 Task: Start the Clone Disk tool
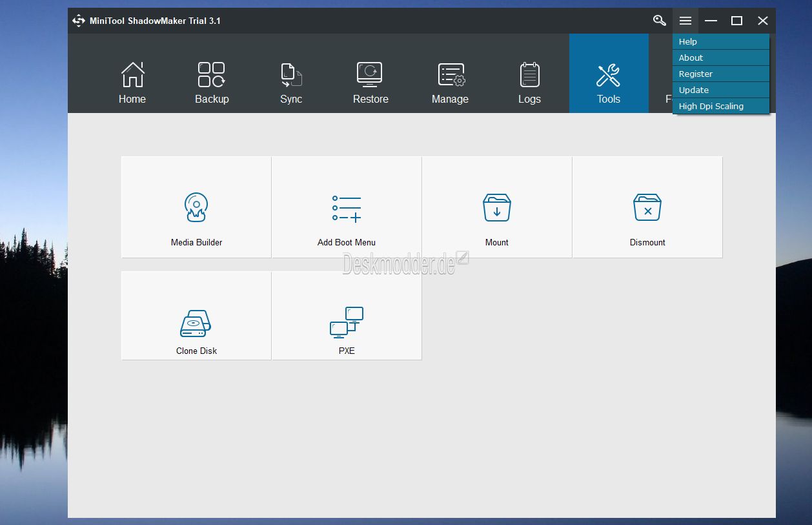tap(196, 316)
